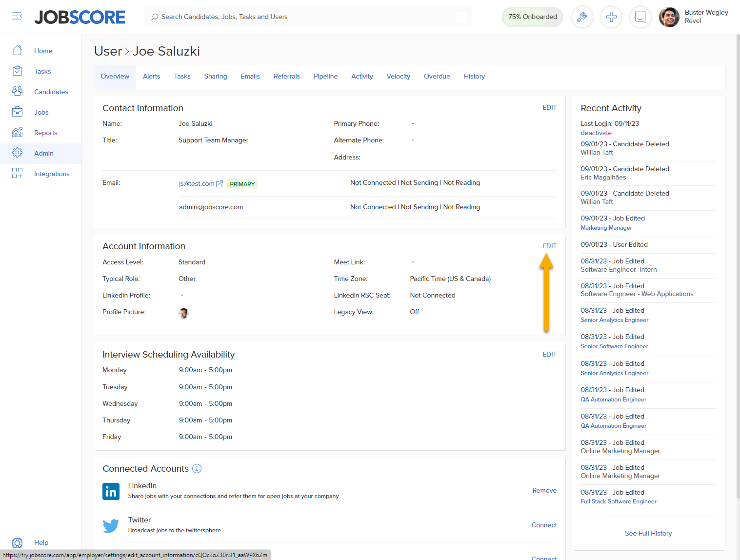Open the Candidates icon in the sidebar
Screen dimensions: 740x560
[17, 91]
